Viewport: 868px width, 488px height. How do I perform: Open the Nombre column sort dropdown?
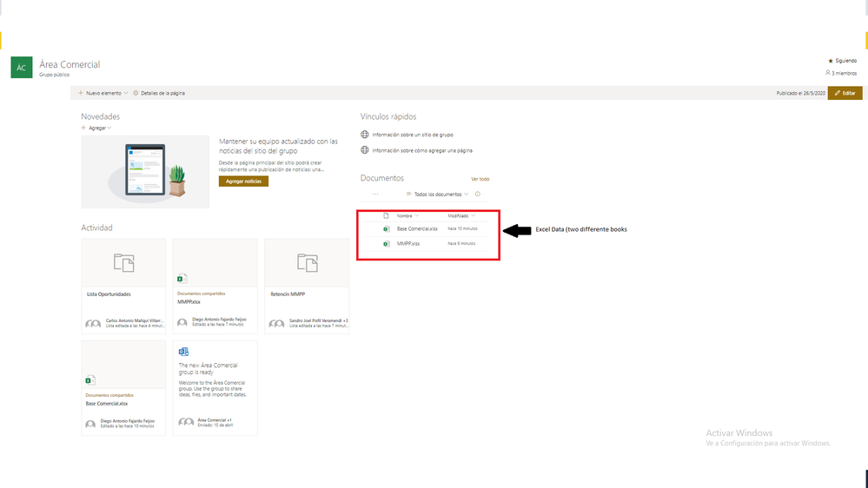[x=407, y=216]
